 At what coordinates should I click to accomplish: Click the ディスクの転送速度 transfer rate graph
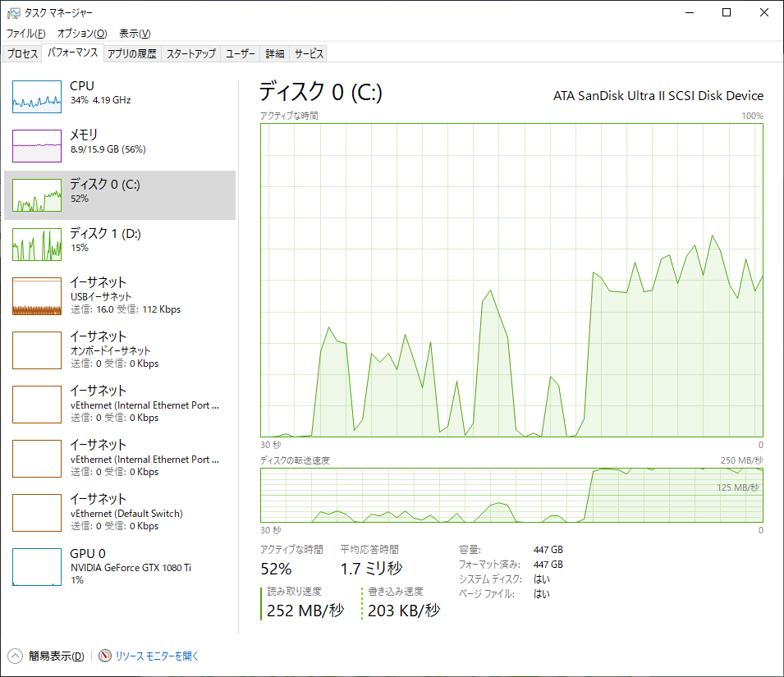point(511,495)
